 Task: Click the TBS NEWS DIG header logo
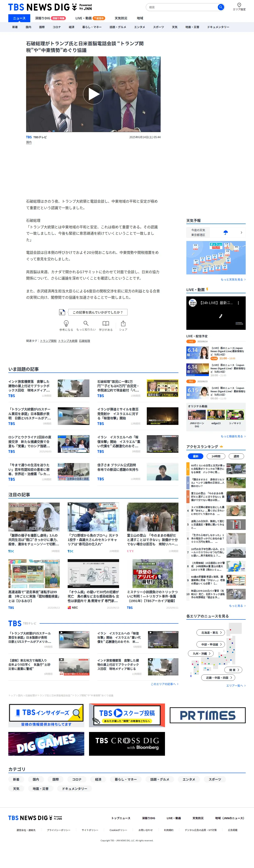[x=50, y=7]
